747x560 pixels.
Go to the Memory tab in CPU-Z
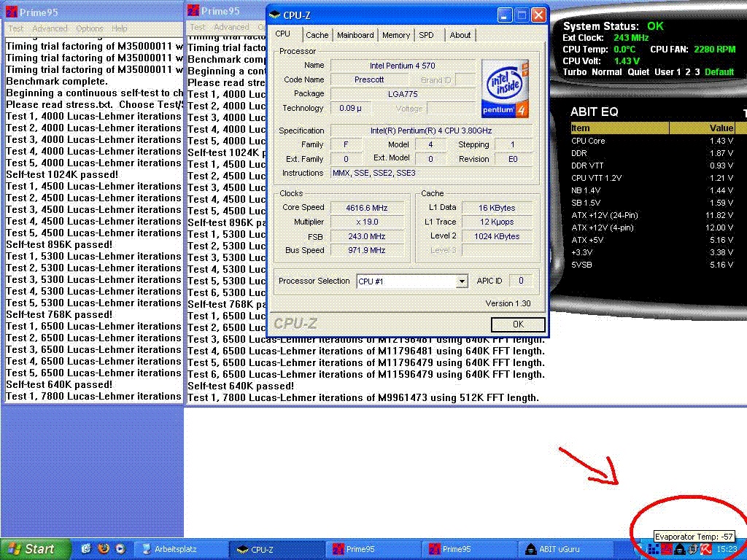pyautogui.click(x=395, y=35)
